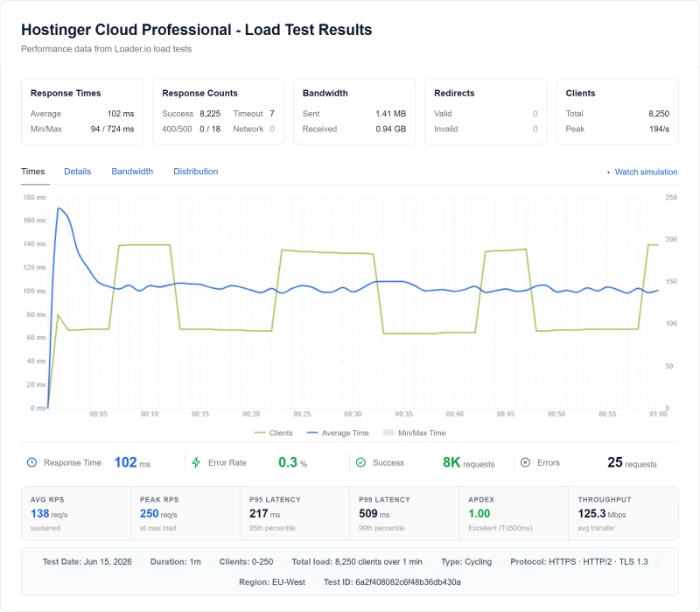Click the Loader.io performance data subtitle

point(106,49)
